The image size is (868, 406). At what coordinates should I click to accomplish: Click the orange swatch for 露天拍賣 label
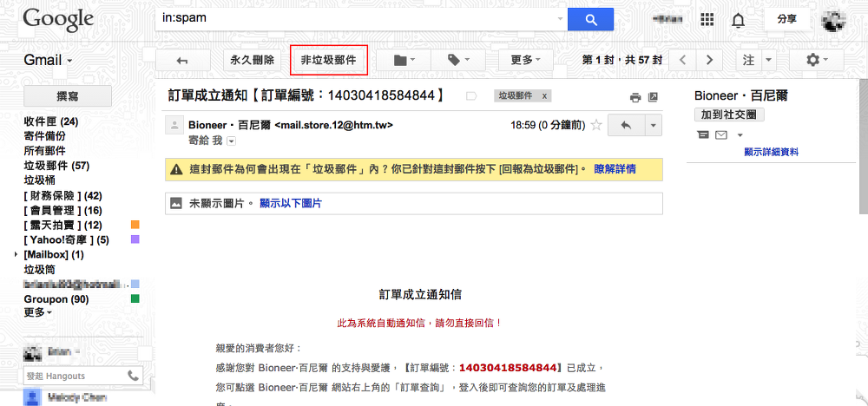click(x=135, y=225)
